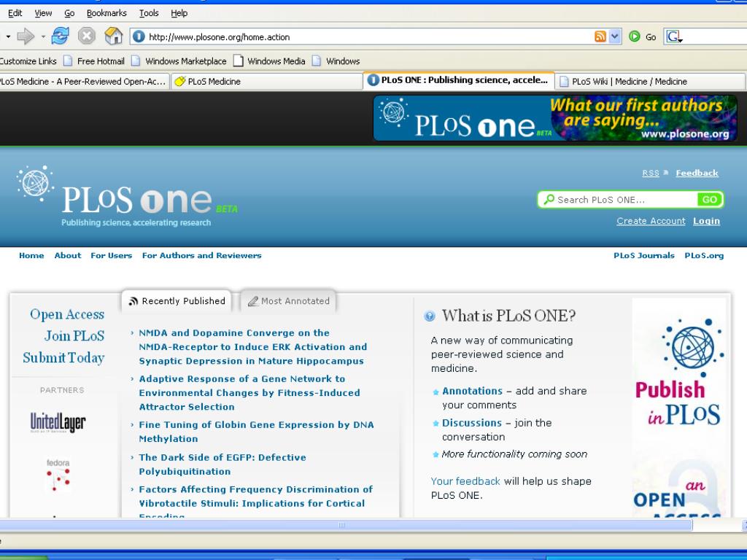Screen dimensions: 747x560
Task: Click the RSS text link
Action: tap(650, 173)
